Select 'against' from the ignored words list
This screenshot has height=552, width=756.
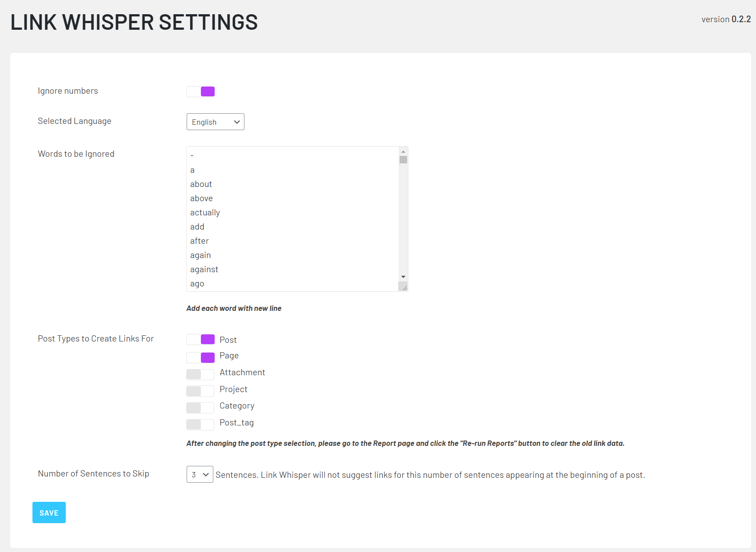[x=204, y=269]
